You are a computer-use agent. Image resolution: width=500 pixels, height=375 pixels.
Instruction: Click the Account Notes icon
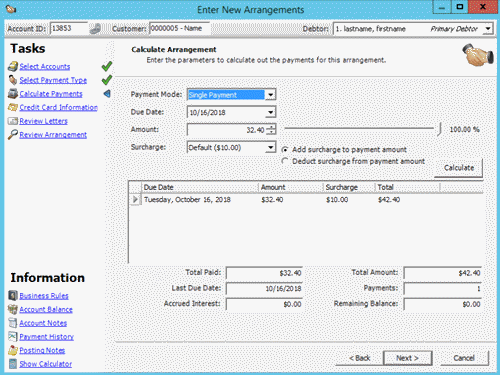tap(13, 323)
